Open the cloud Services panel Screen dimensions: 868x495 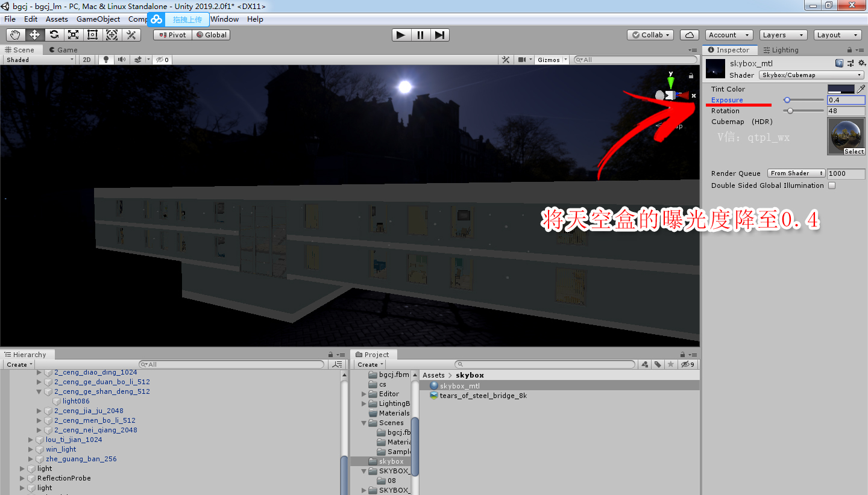[x=690, y=35]
